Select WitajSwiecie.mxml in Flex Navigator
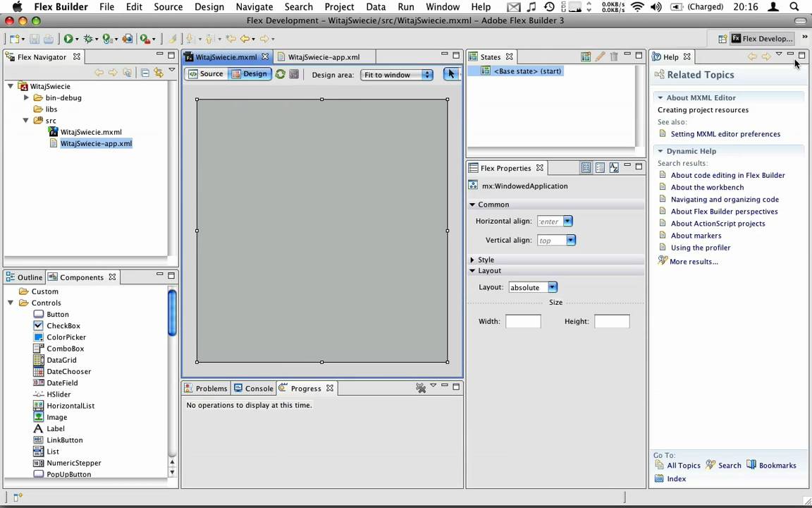The width and height of the screenshot is (812, 508). click(91, 132)
